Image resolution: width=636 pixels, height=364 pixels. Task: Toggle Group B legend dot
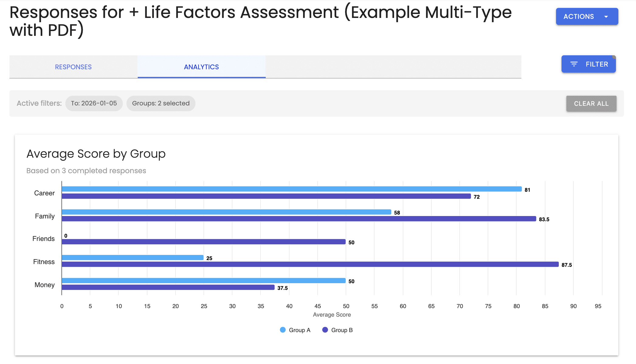325,330
